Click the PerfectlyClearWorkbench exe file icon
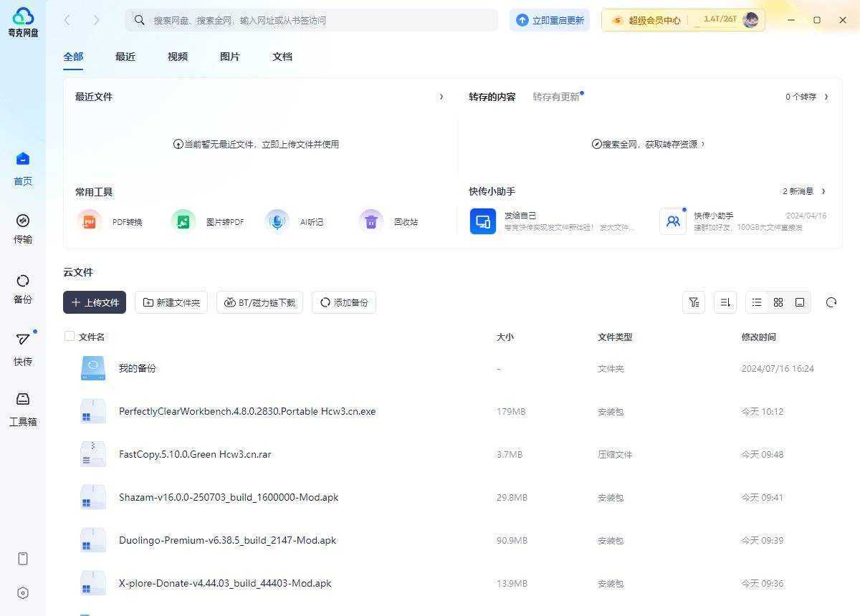Viewport: 860px width, 616px height. (93, 411)
